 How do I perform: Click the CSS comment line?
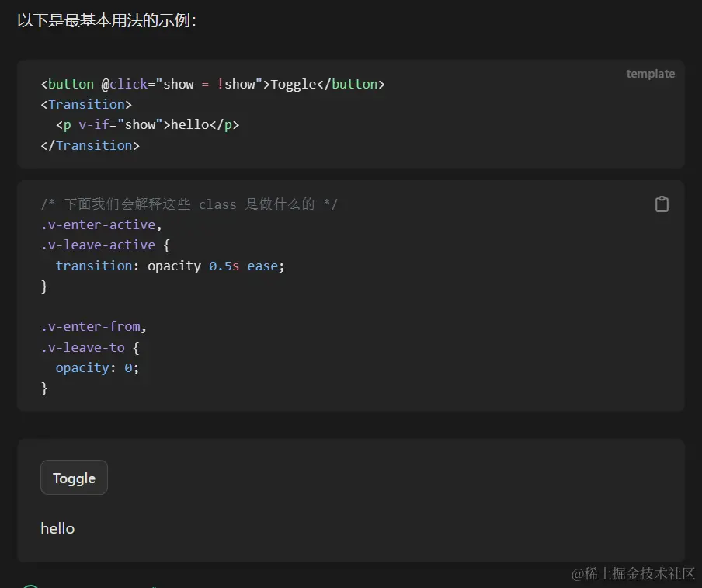click(x=189, y=204)
